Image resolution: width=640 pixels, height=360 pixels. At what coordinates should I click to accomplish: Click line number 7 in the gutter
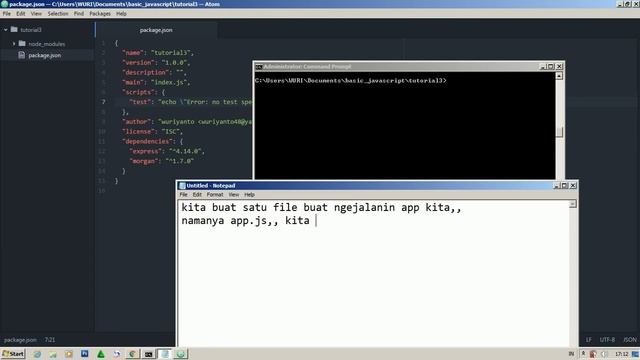click(103, 102)
